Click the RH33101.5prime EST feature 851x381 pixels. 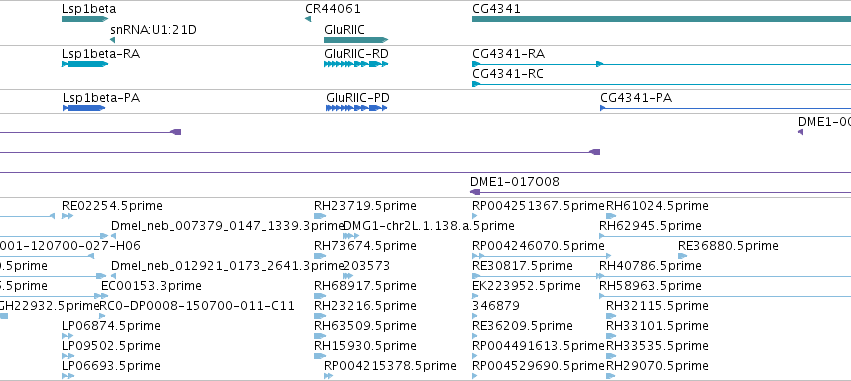[611, 336]
